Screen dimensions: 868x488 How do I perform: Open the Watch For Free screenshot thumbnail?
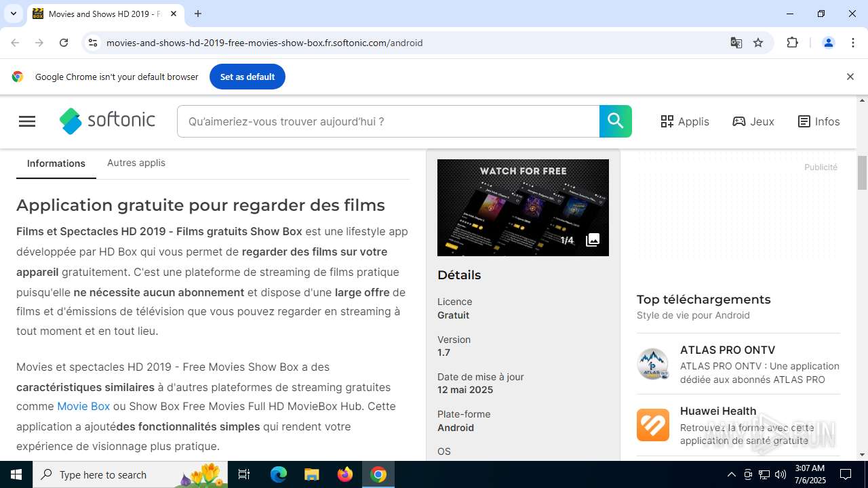point(523,207)
